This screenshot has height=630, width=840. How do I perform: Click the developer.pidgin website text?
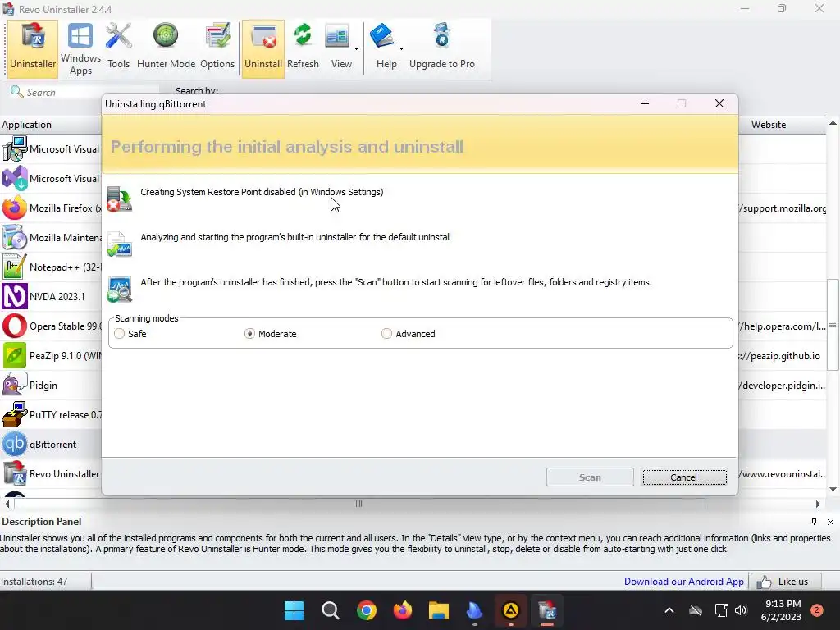783,386
